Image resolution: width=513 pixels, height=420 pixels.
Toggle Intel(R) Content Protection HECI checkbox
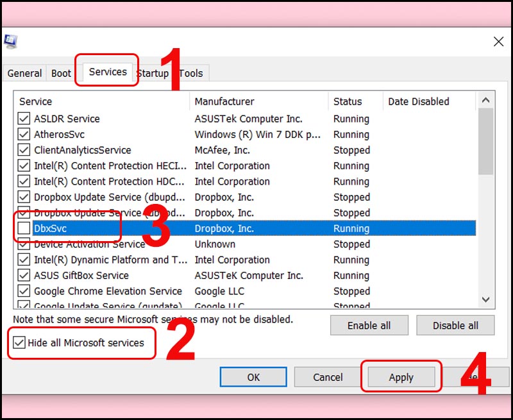point(24,165)
